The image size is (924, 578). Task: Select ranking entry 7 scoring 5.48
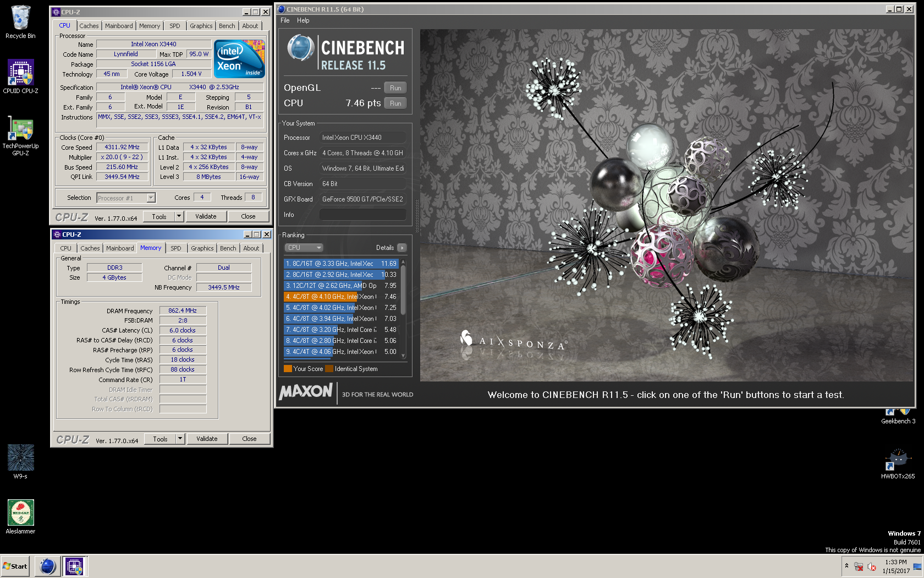[x=341, y=330]
